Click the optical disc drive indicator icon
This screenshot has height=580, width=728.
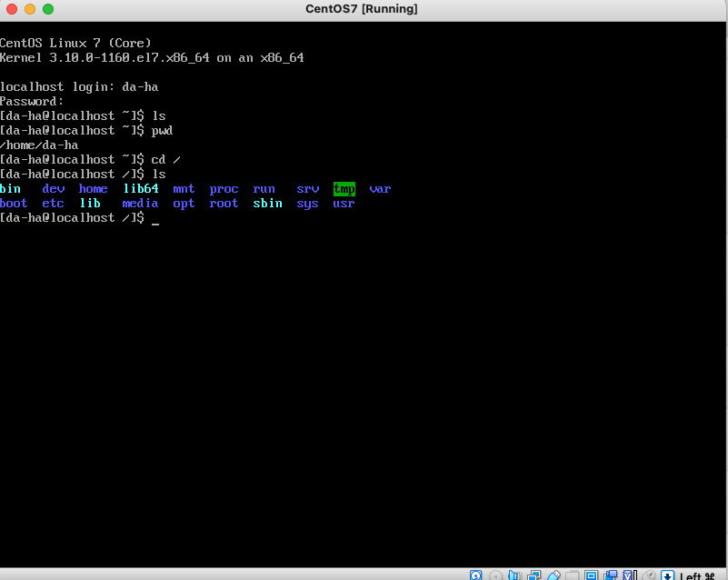pyautogui.click(x=496, y=575)
